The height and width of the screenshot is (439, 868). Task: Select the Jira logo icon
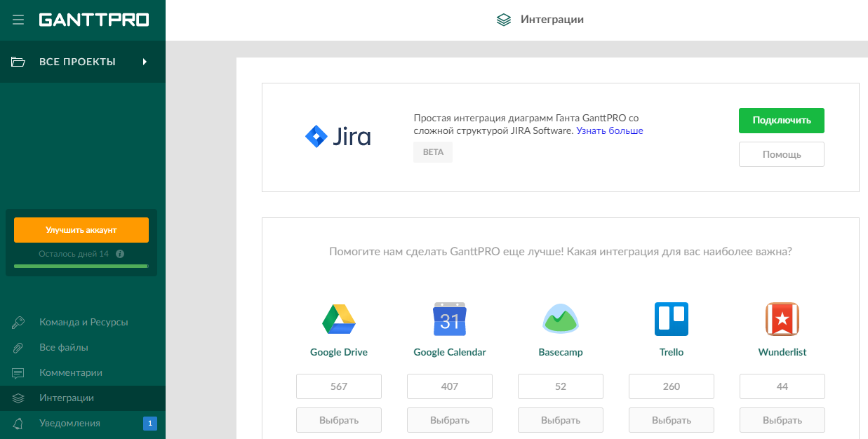(316, 136)
